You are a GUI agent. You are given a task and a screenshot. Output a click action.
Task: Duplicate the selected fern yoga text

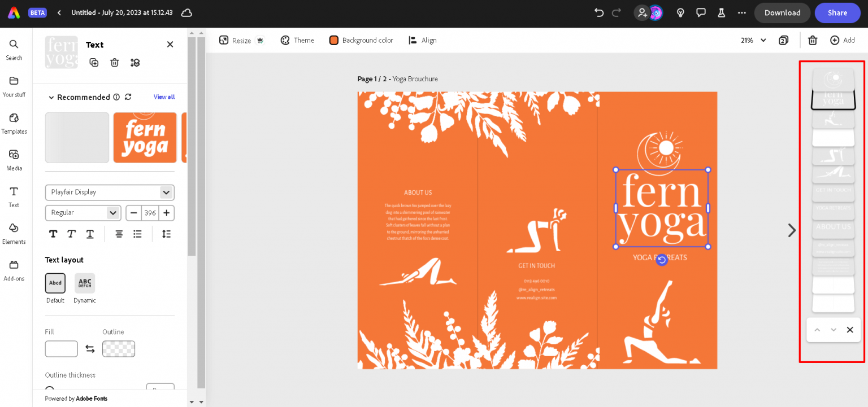click(x=94, y=62)
